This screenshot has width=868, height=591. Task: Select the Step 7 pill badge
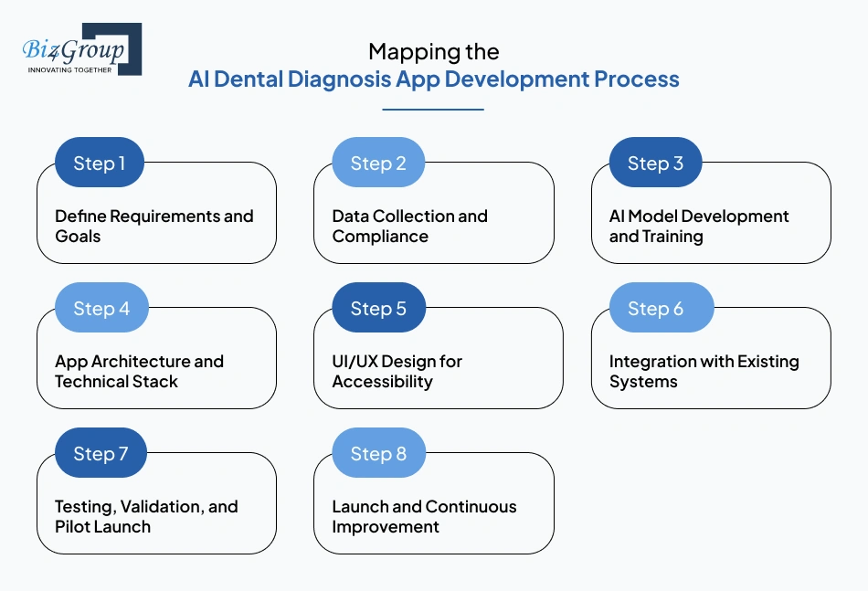[101, 453]
